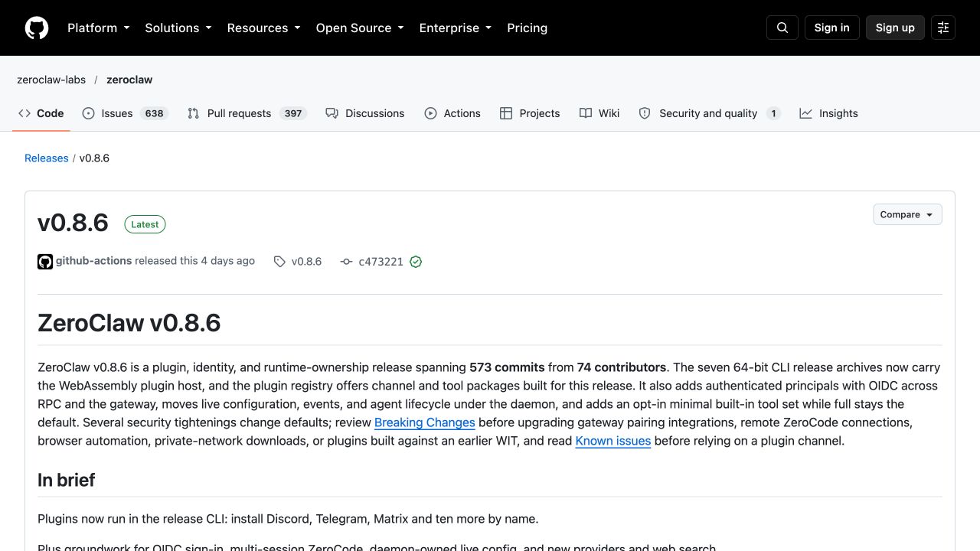Click the green verified checkmark near commit
Screen dimensions: 980x551
coord(416,262)
